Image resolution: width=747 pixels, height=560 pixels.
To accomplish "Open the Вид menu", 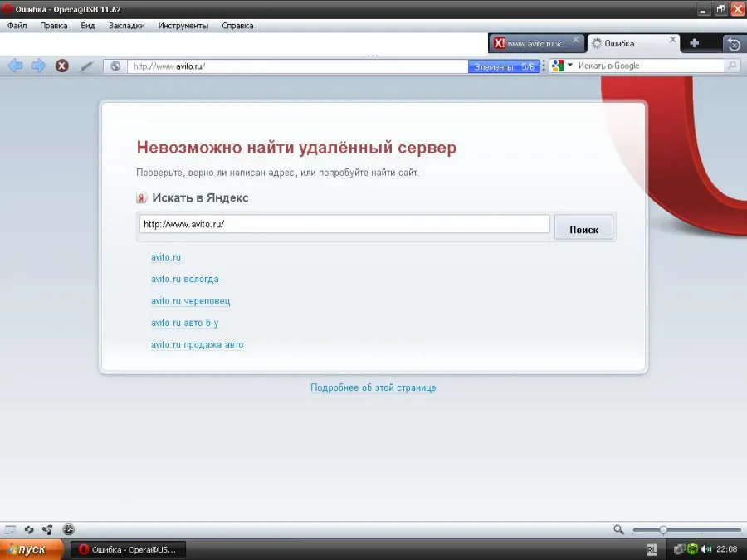I will (x=88, y=26).
